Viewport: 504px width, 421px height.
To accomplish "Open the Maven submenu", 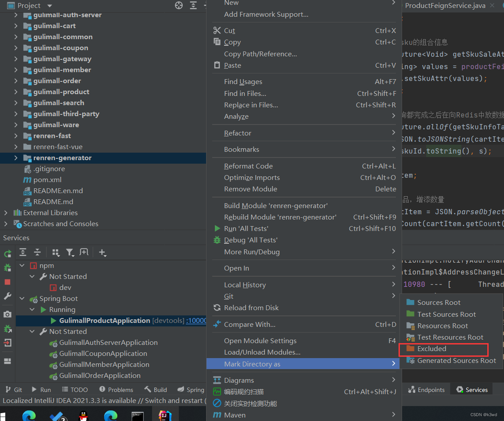I will point(304,415).
